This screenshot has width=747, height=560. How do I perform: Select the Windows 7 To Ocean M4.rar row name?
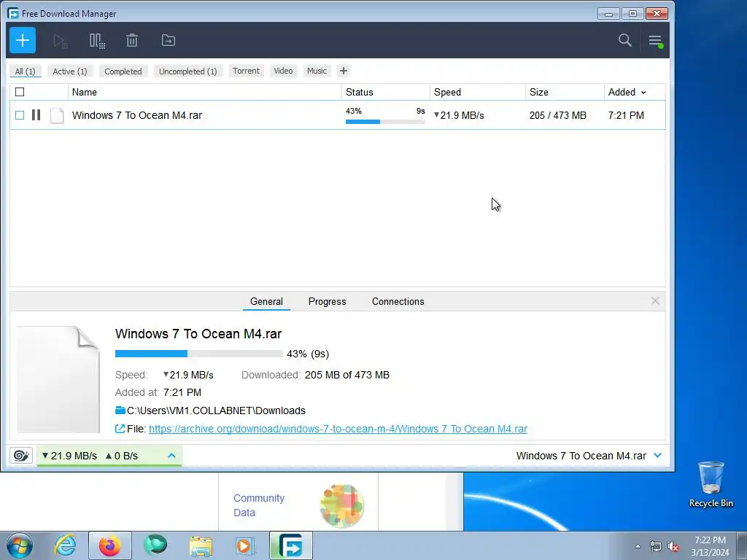[136, 115]
